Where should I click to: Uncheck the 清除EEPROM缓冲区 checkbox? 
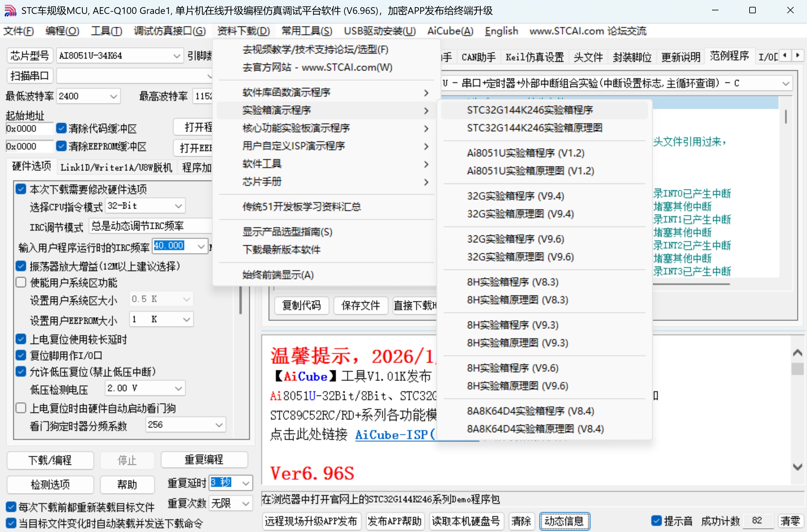tap(61, 146)
